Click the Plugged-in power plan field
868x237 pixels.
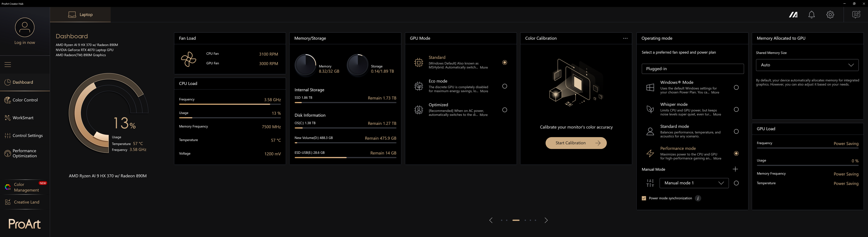coord(692,68)
